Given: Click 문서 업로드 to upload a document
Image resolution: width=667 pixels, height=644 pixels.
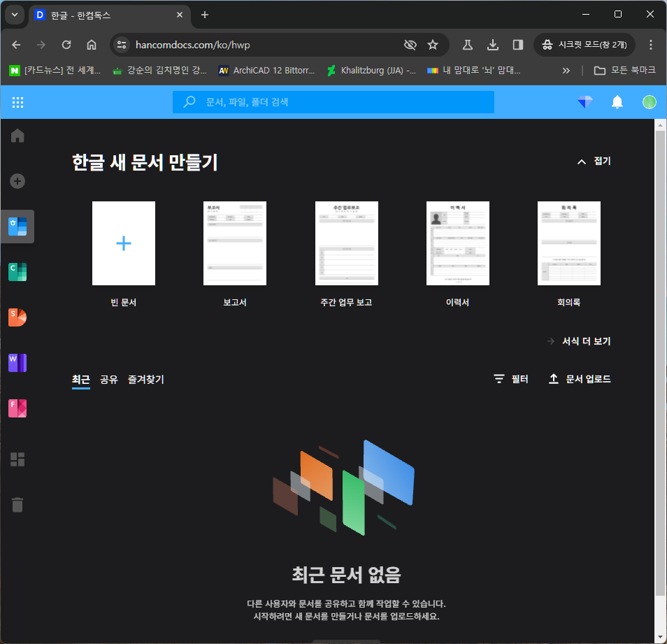Looking at the screenshot, I should click(580, 378).
